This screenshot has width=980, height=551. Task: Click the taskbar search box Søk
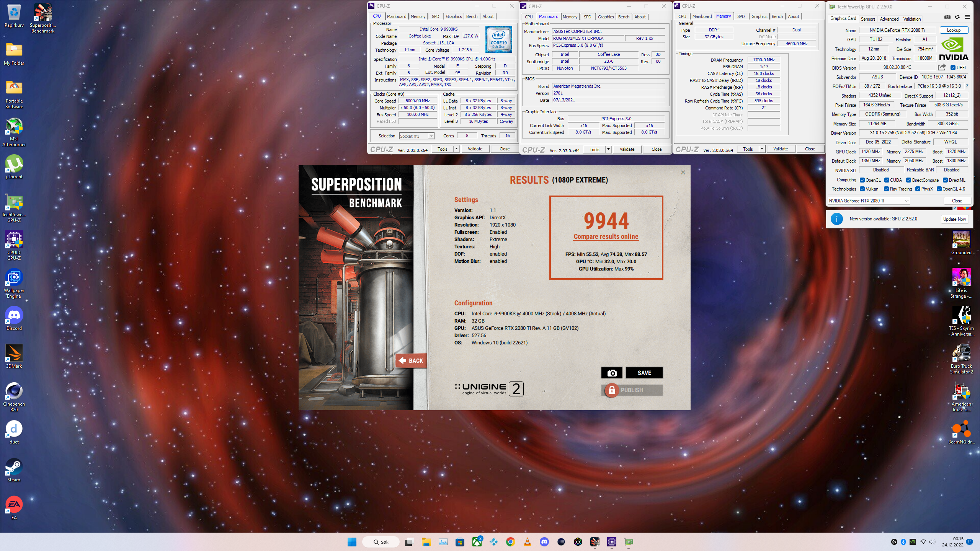coord(381,542)
